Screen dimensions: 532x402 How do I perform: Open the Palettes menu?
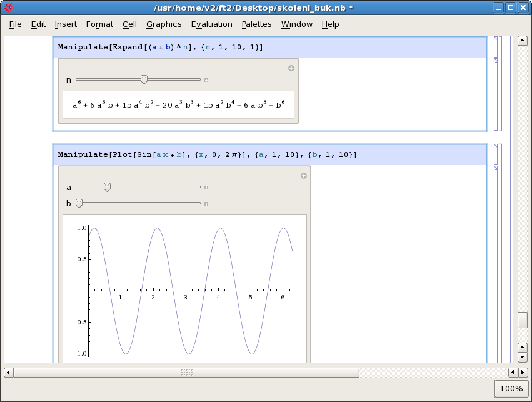point(256,24)
